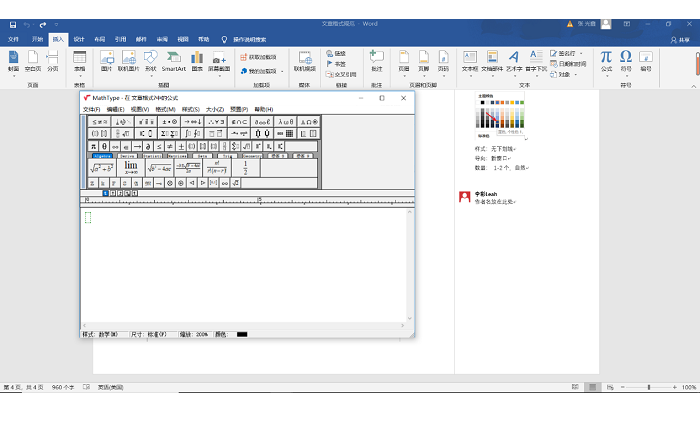
Task: Click the black color swatch in MathType status bar
Action: [x=242, y=334]
